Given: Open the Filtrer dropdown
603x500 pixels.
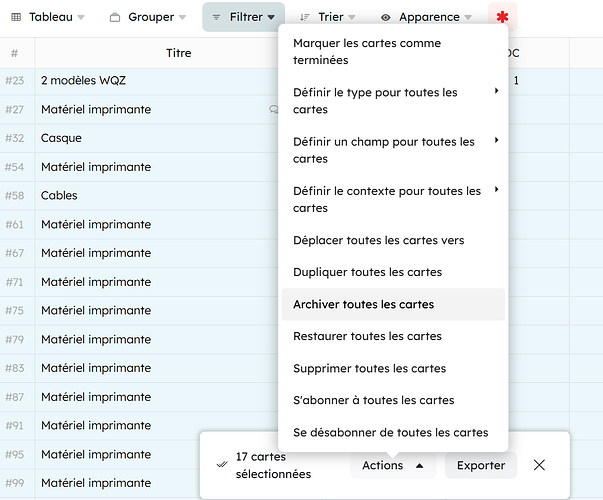Looking at the screenshot, I should (243, 17).
